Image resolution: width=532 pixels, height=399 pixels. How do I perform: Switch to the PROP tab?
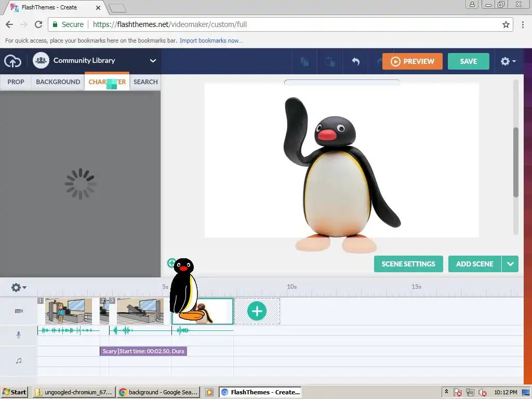tap(16, 82)
